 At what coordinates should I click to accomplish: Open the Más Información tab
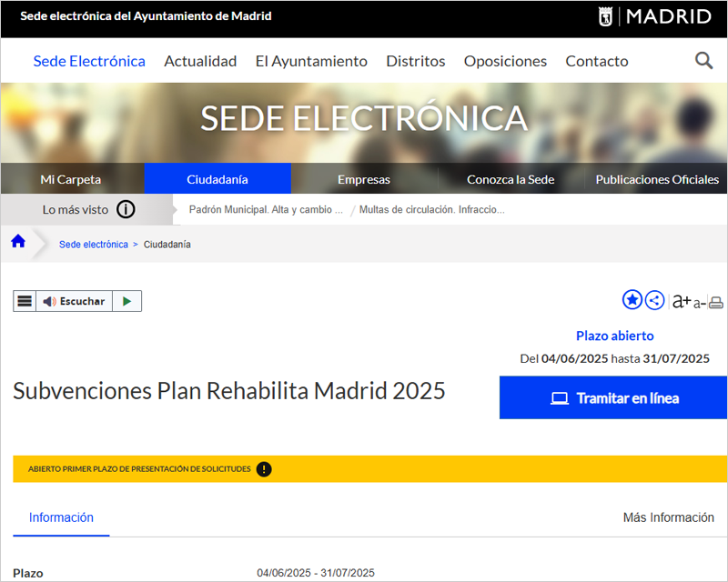point(669,518)
